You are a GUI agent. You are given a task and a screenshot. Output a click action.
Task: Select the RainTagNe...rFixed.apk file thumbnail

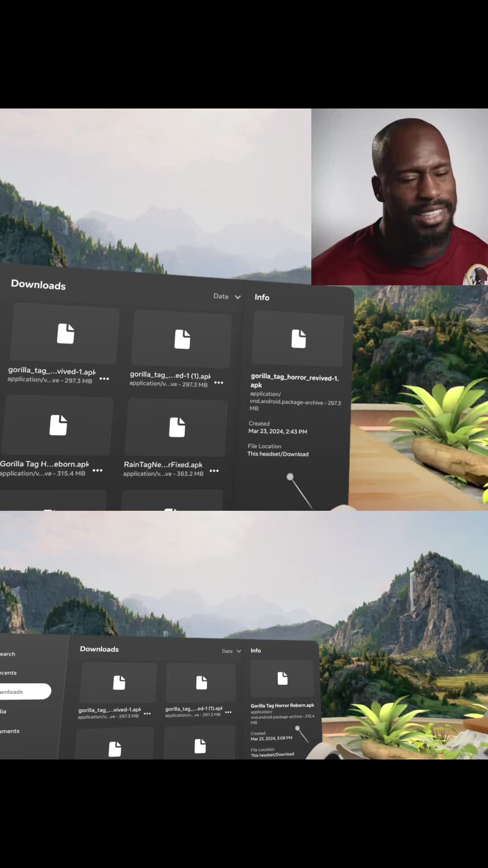coord(177,427)
